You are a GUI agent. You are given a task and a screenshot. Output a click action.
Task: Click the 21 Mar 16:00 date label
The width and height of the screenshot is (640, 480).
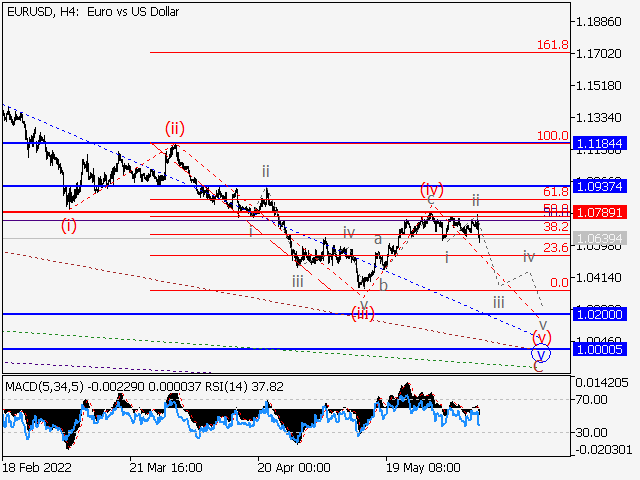click(x=166, y=467)
